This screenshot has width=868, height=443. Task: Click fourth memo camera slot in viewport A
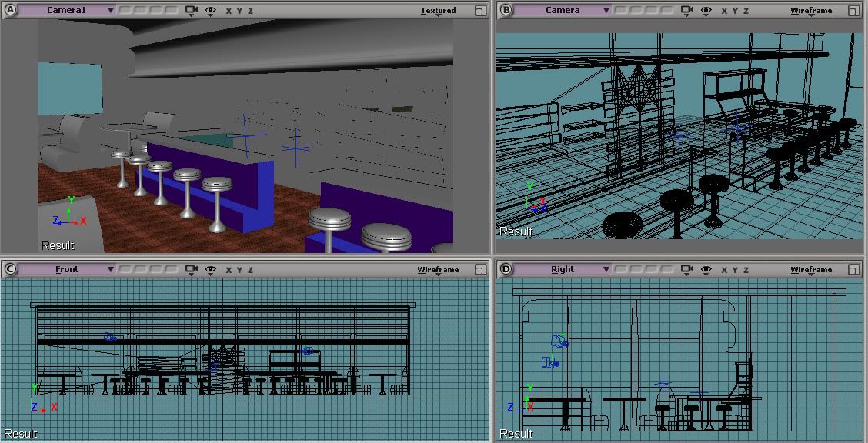[172, 10]
